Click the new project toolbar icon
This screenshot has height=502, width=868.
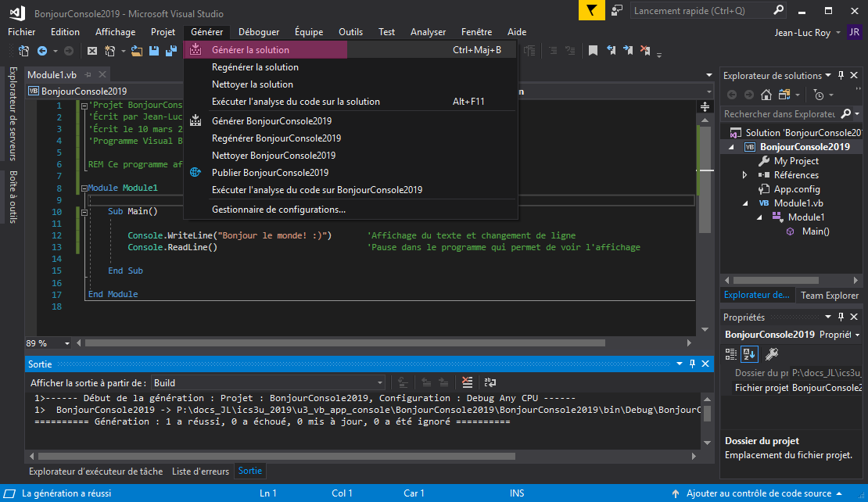[110, 51]
